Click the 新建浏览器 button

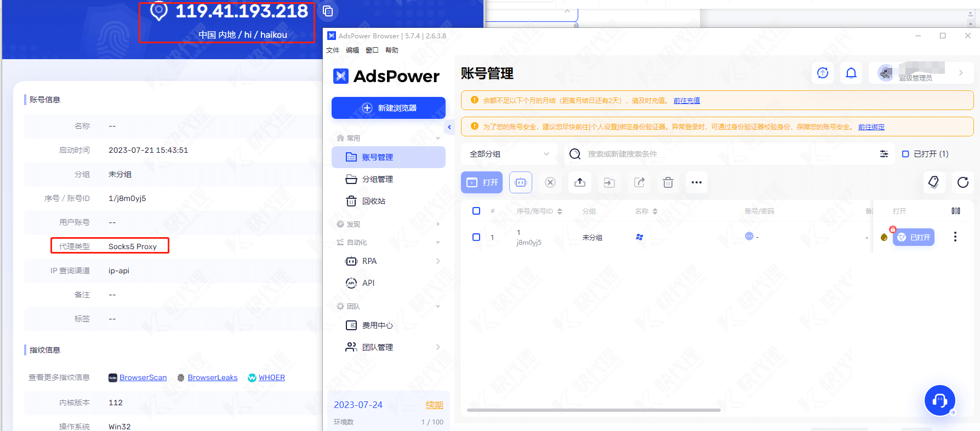388,108
